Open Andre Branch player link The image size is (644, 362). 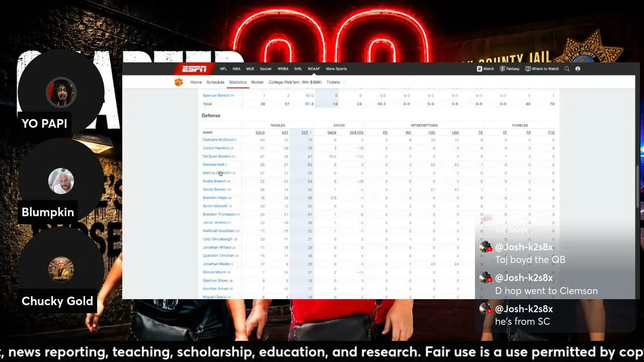click(x=214, y=181)
